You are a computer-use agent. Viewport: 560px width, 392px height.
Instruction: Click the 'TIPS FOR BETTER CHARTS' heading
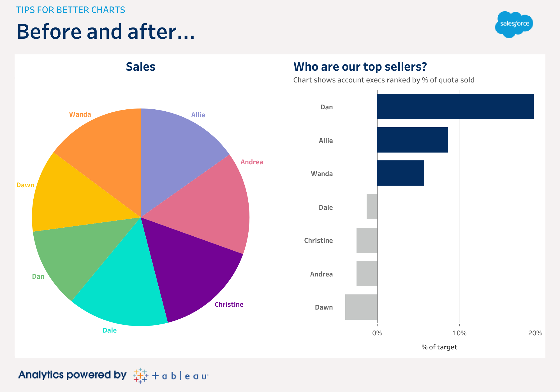pos(71,10)
